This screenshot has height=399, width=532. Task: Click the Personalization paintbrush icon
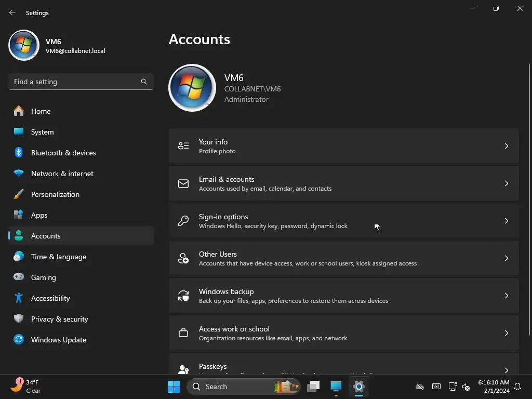pos(19,194)
